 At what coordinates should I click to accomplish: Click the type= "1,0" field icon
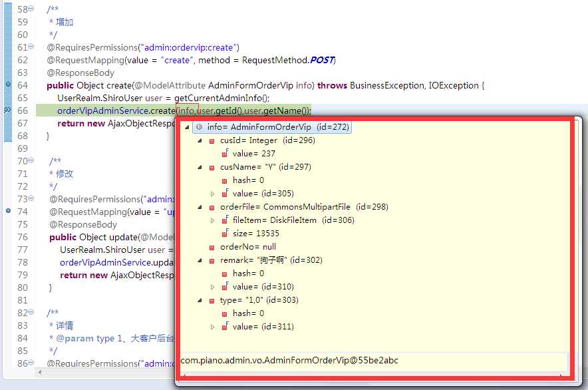tap(212, 301)
